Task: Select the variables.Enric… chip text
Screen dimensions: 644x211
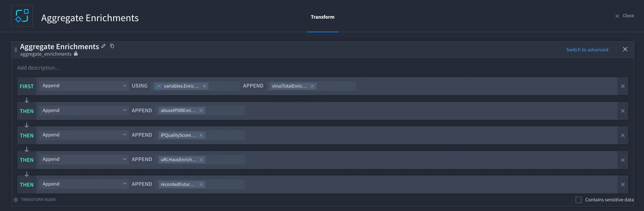Action: coord(181,86)
